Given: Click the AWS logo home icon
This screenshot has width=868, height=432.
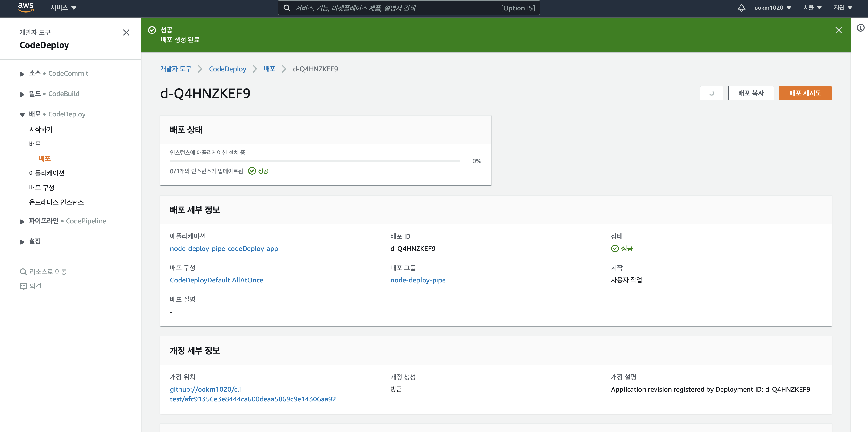Looking at the screenshot, I should [26, 8].
